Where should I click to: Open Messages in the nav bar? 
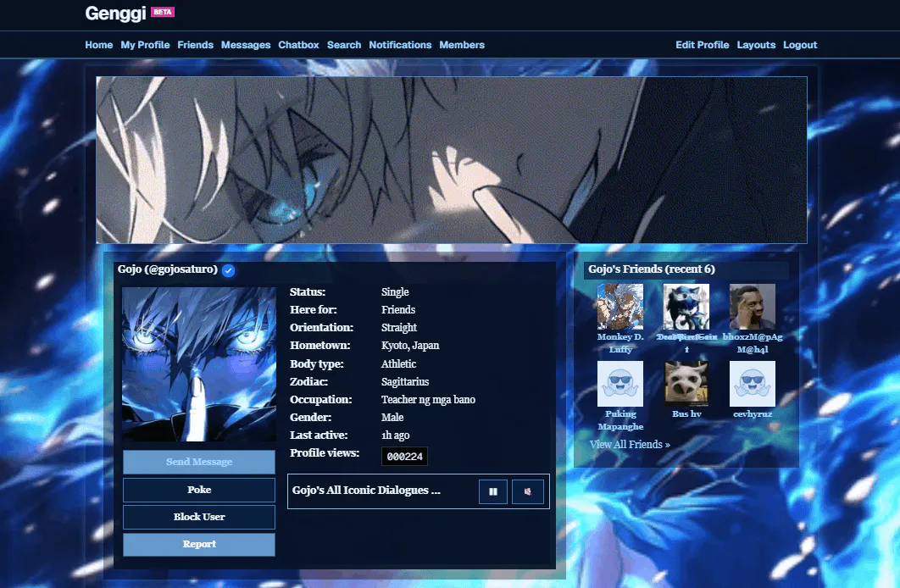[x=246, y=45]
